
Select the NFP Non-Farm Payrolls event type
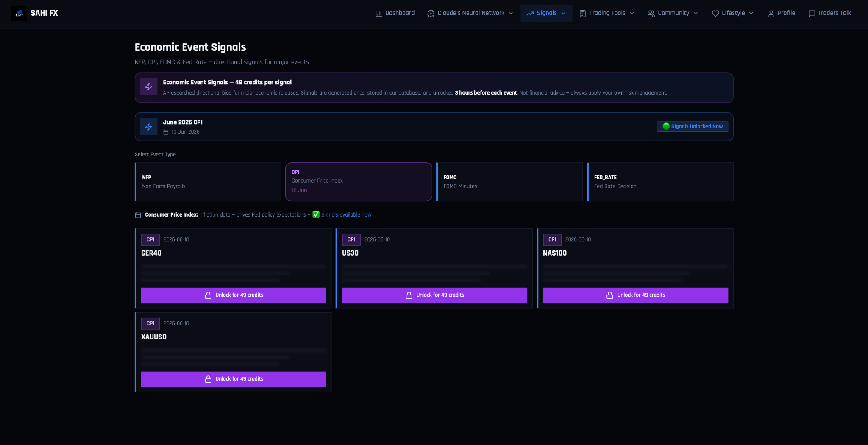coord(208,182)
